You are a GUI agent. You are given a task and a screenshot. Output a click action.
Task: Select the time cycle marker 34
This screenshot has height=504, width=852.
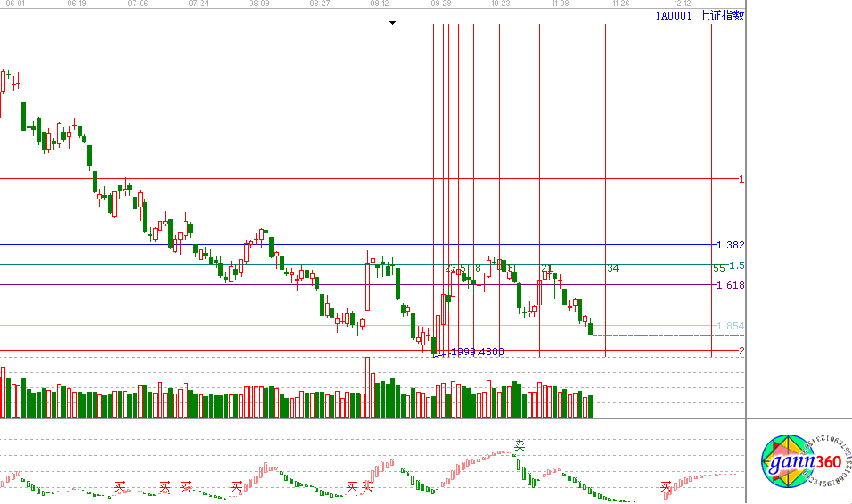pyautogui.click(x=613, y=268)
